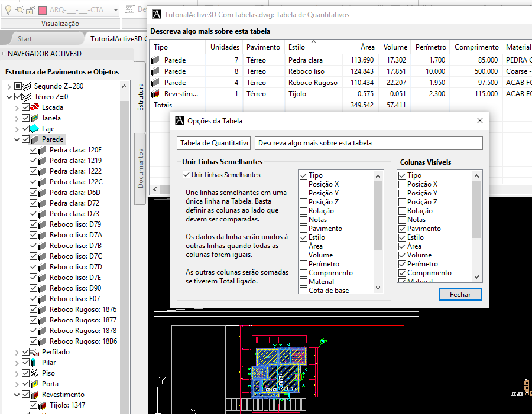
Task: Click the Unidades column header
Action: pos(225,47)
